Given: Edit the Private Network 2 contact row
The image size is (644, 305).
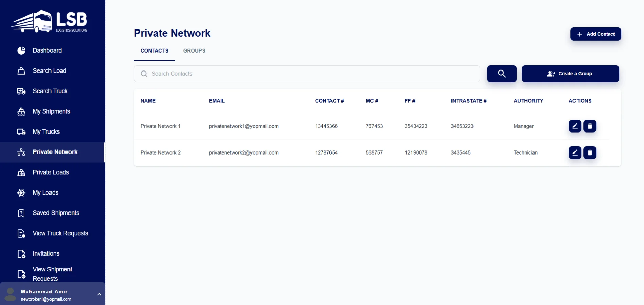Looking at the screenshot, I should coord(575,152).
